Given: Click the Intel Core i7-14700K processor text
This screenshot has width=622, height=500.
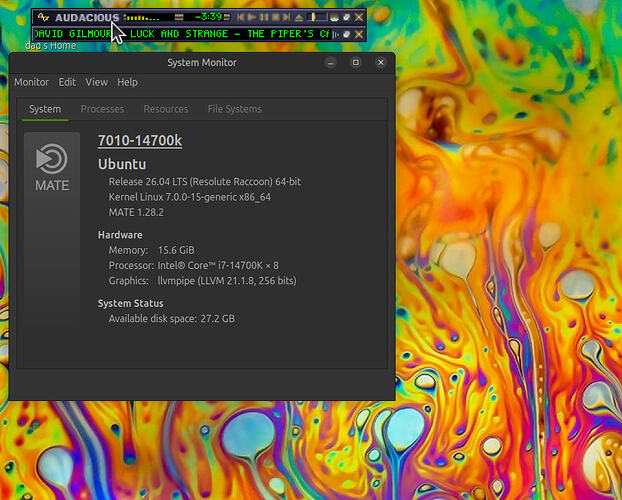Looking at the screenshot, I should (218, 265).
